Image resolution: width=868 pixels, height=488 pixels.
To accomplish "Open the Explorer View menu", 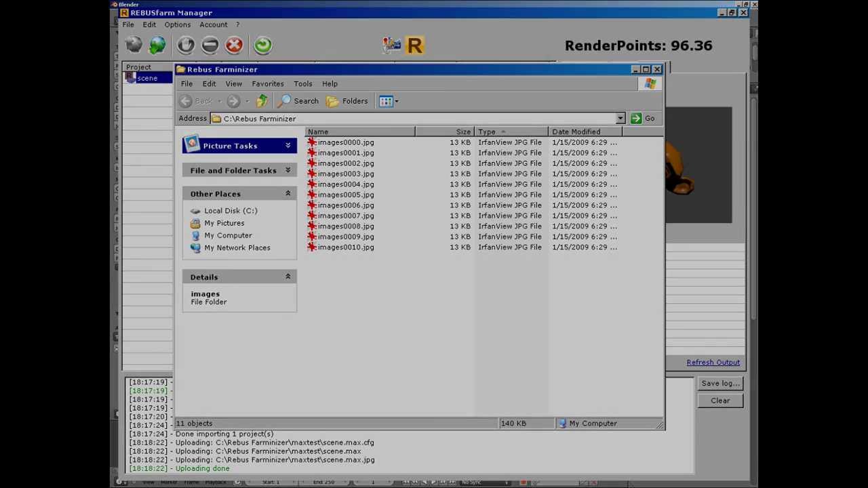I will point(233,84).
